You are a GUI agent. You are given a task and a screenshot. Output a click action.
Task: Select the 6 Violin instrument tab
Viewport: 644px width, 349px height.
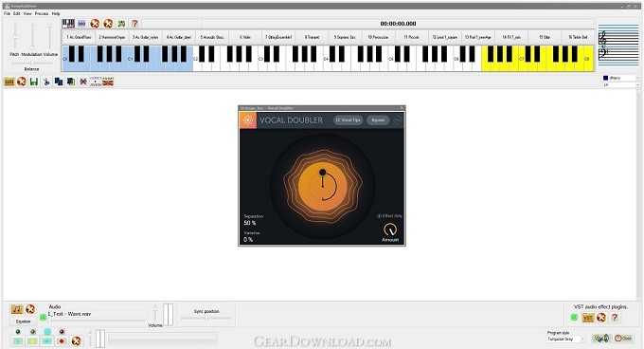coord(245,37)
